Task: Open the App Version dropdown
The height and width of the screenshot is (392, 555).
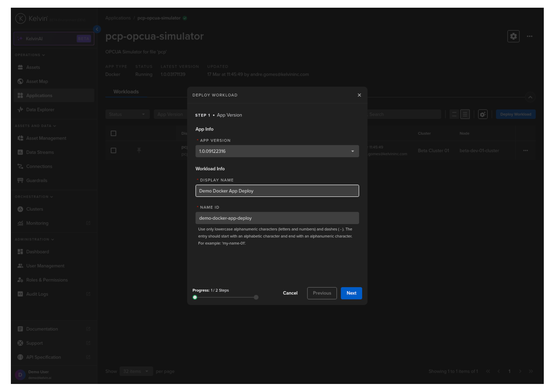Action: click(x=277, y=151)
